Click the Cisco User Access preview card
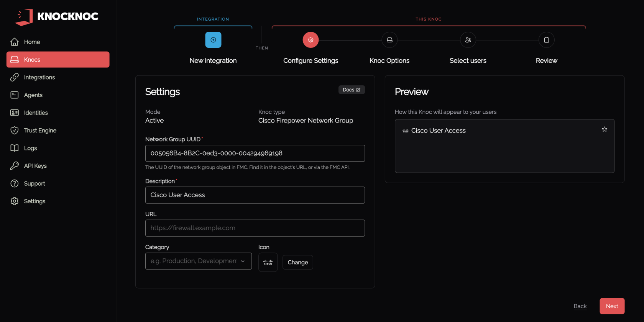 504,146
